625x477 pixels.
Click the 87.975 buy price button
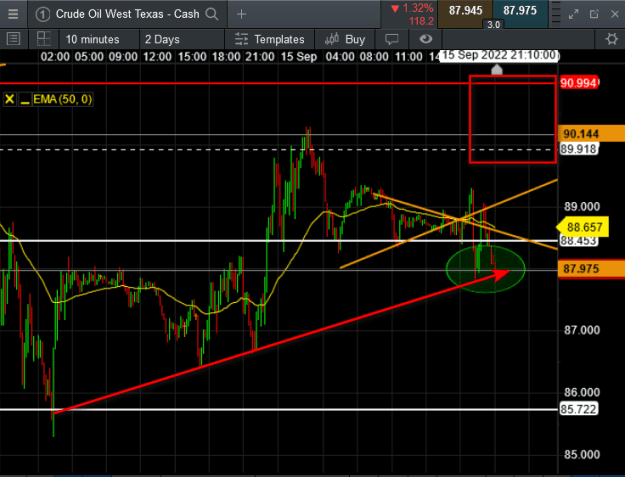(x=520, y=11)
